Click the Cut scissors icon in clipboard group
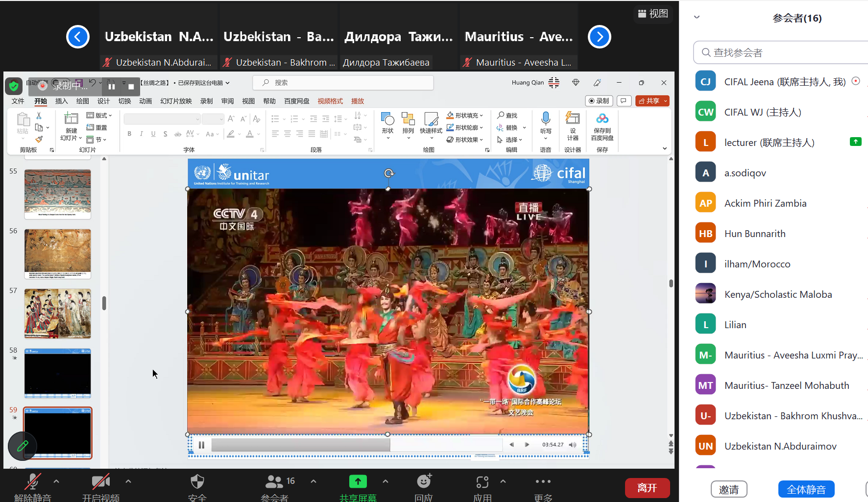 click(x=39, y=116)
